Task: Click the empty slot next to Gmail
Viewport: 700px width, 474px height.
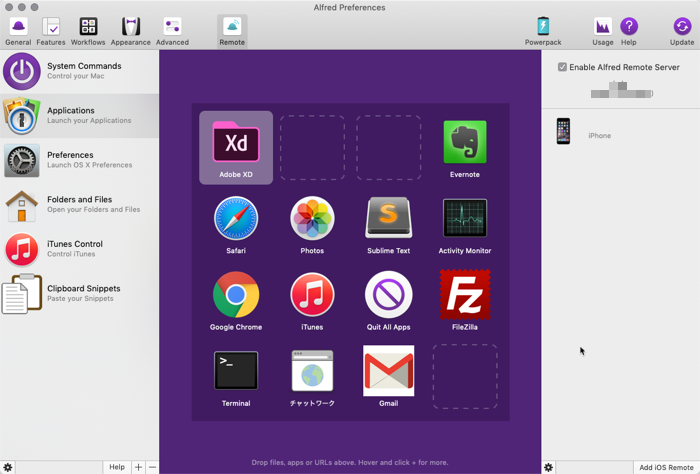Action: pyautogui.click(x=465, y=377)
